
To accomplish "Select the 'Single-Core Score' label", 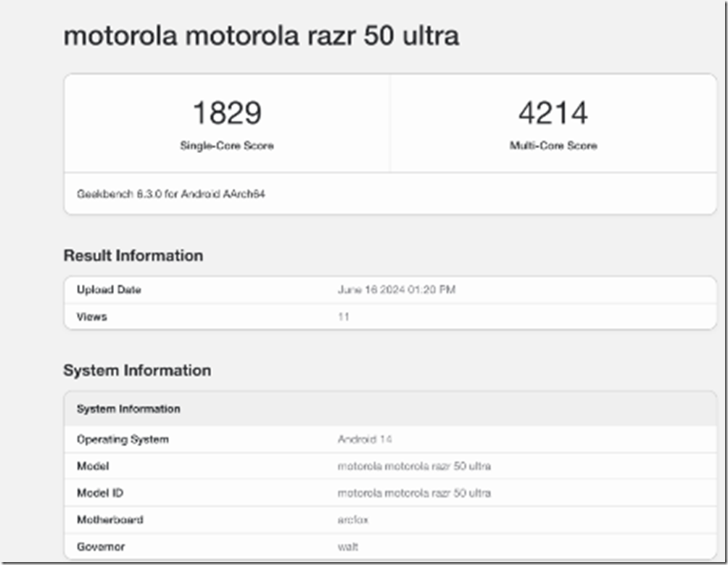I will click(226, 146).
